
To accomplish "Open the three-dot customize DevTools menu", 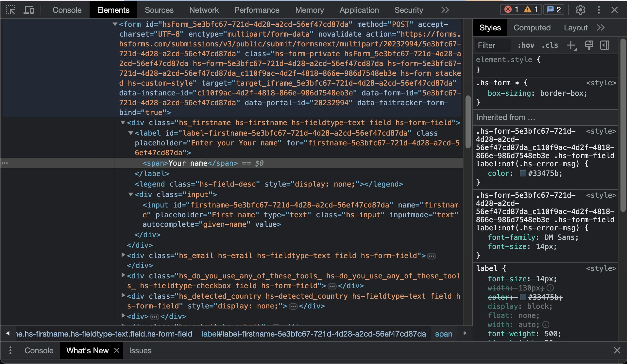I will (x=599, y=10).
